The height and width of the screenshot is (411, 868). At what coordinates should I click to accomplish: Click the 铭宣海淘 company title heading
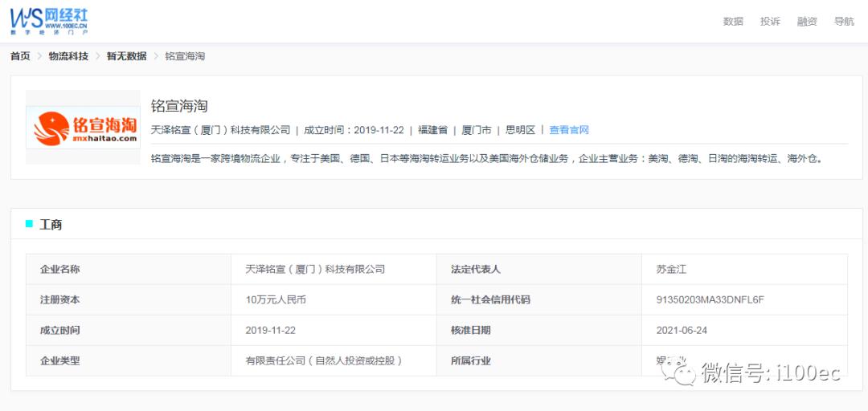point(179,106)
